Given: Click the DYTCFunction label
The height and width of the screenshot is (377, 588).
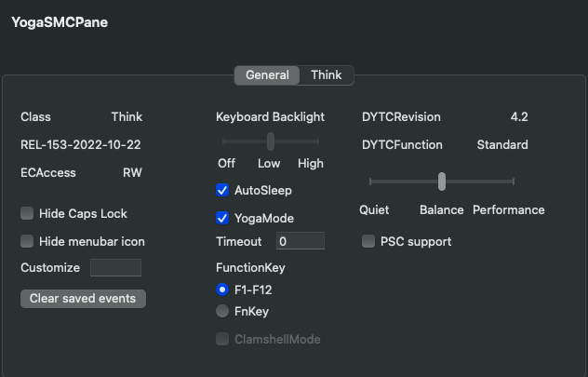Looking at the screenshot, I should coord(402,145).
